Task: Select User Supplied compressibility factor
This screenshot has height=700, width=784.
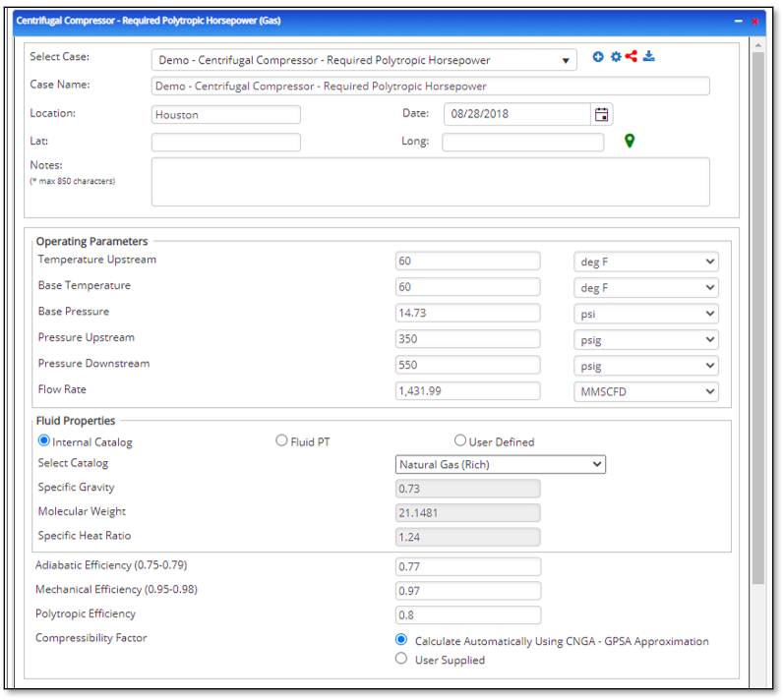Action: (x=401, y=660)
